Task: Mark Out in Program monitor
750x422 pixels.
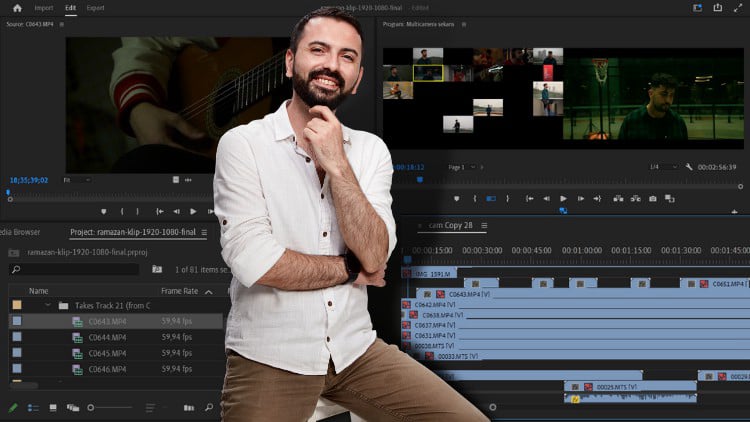Action: 507,199
